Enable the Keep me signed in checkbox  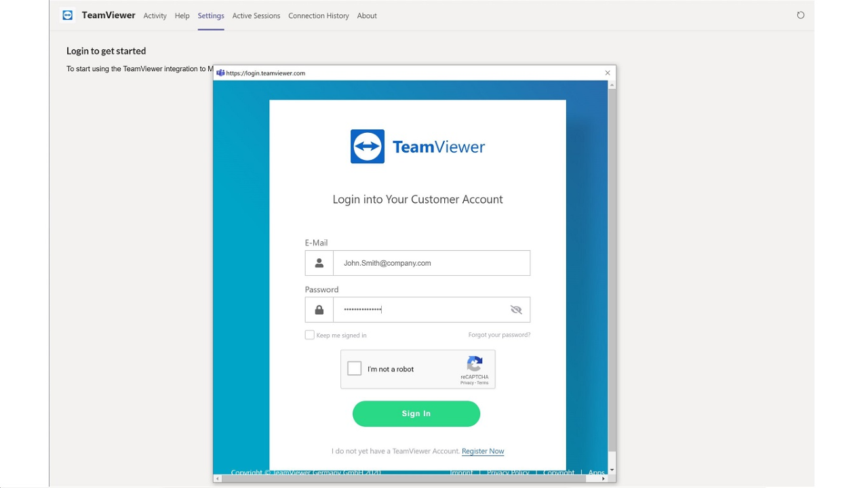coord(310,335)
